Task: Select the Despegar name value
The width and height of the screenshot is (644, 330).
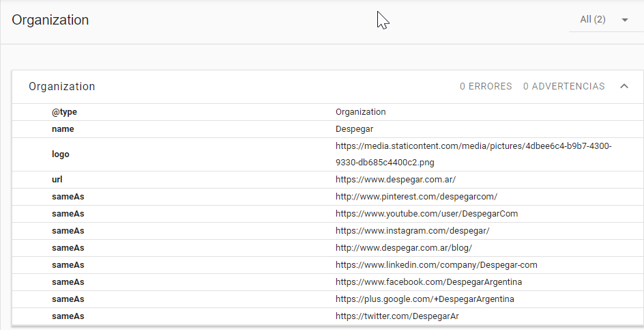Action: (x=355, y=129)
